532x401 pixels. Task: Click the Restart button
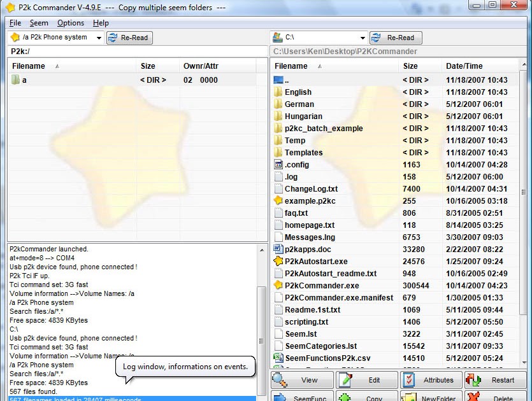pyautogui.click(x=495, y=380)
